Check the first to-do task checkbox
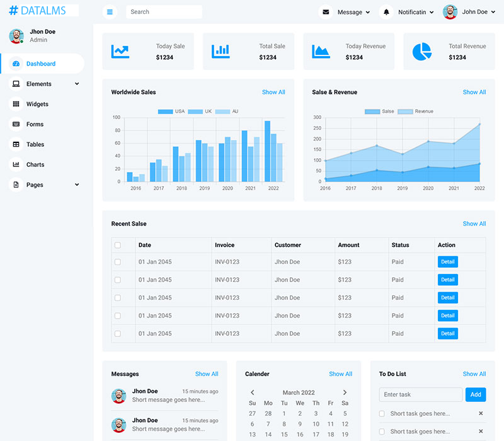504x441 pixels. [382, 414]
